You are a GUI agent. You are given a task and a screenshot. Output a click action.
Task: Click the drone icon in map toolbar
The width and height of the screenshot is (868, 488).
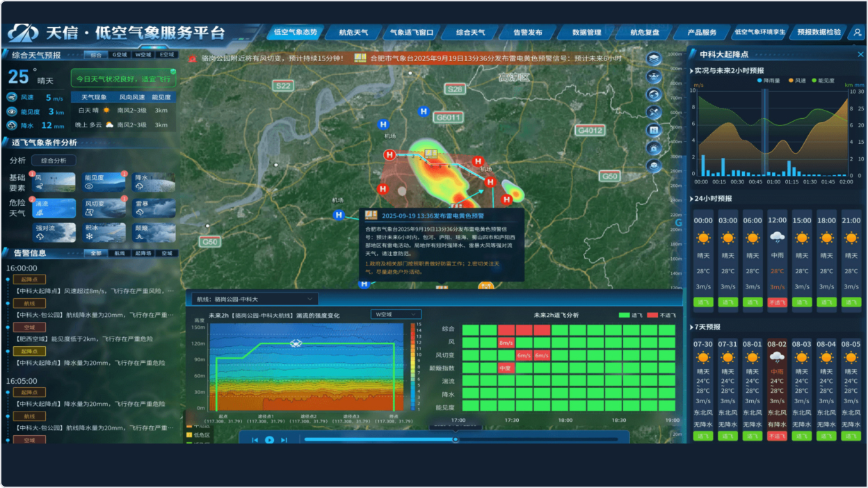(654, 76)
